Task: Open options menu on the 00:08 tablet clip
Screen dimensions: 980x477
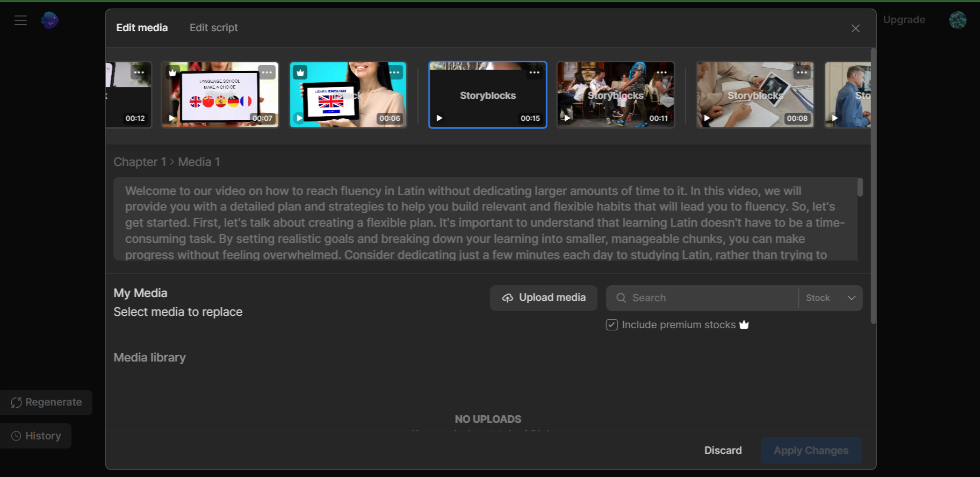Action: (x=802, y=73)
